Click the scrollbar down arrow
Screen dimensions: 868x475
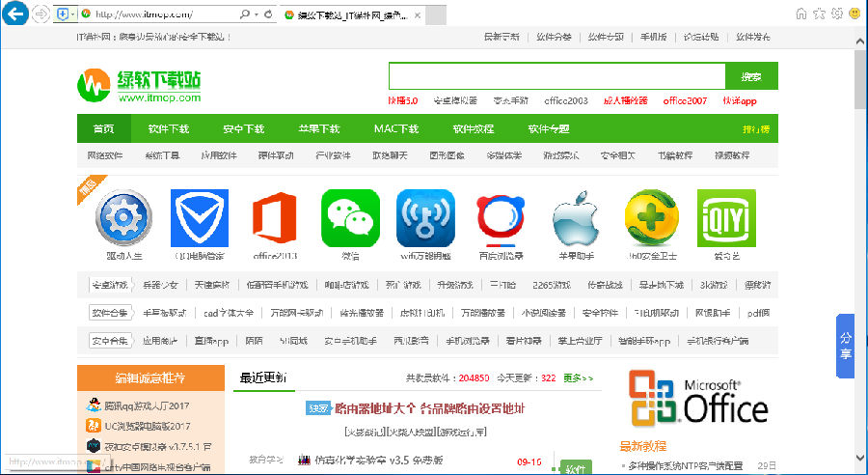click(860, 459)
